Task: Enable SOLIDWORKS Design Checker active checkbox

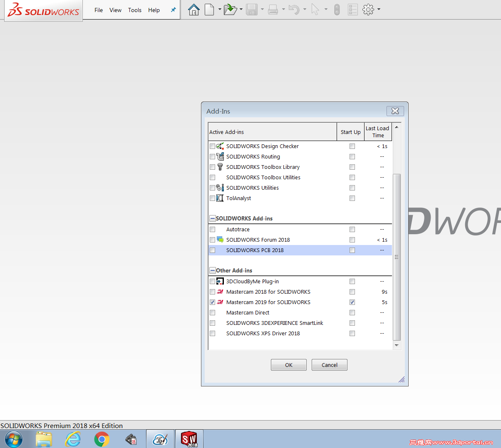Action: click(x=212, y=146)
